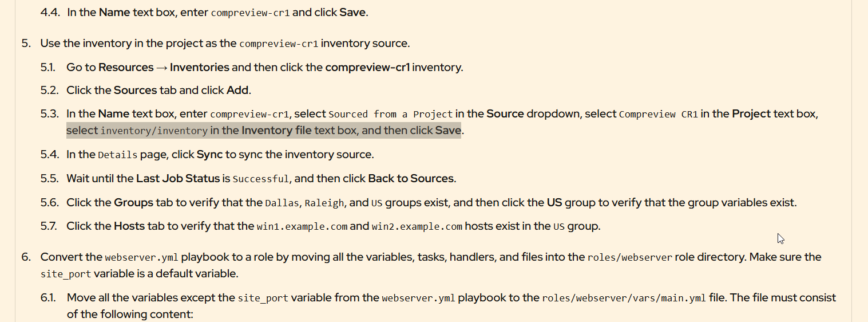
Task: Click the win1.example.com host name text
Action: point(302,227)
